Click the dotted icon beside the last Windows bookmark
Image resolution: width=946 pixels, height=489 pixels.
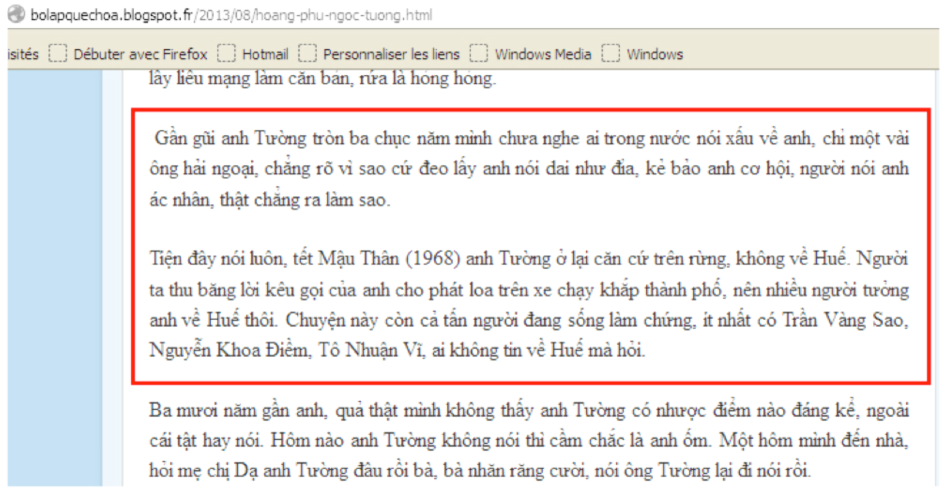click(611, 54)
